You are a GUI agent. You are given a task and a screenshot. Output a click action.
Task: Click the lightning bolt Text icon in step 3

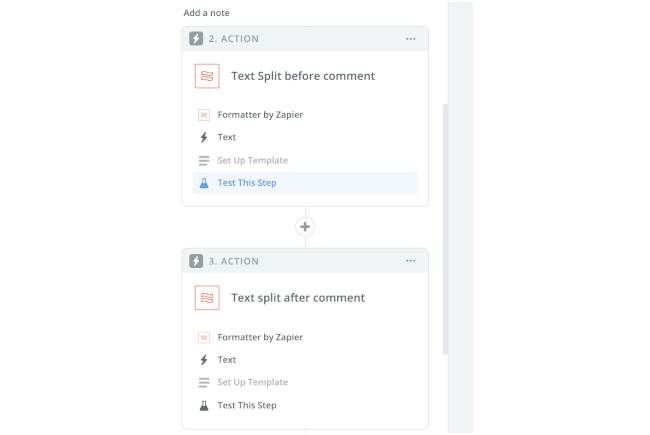point(204,360)
